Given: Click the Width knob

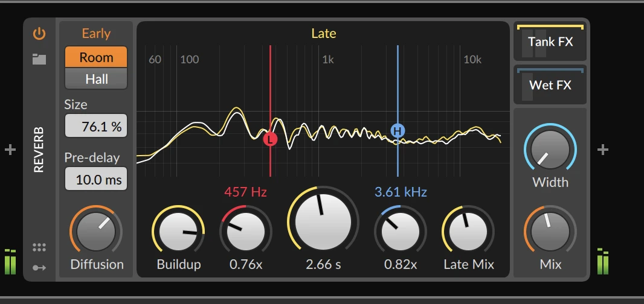Looking at the screenshot, I should pos(550,150).
